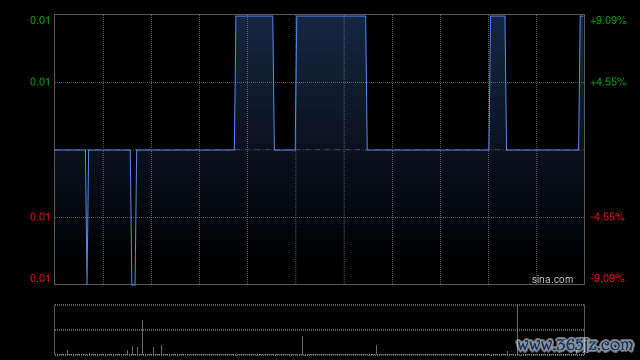The height and width of the screenshot is (360, 640).
Task: Open the www.365jz.com watermark link
Action: (575, 345)
